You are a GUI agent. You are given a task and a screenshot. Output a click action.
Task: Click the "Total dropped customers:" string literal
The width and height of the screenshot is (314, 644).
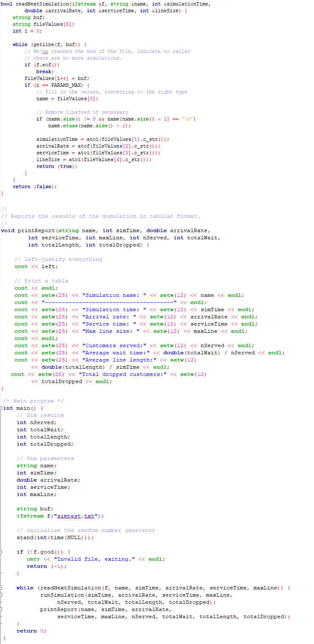pyautogui.click(x=123, y=374)
